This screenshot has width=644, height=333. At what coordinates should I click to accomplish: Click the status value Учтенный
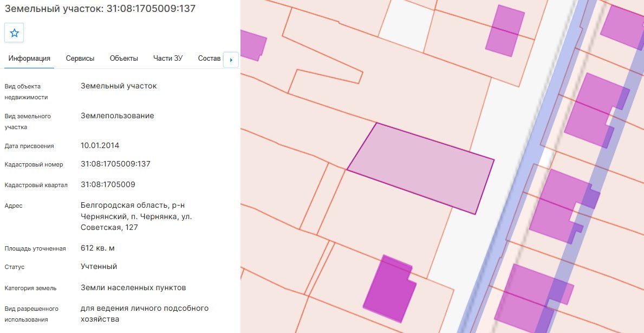(x=99, y=266)
